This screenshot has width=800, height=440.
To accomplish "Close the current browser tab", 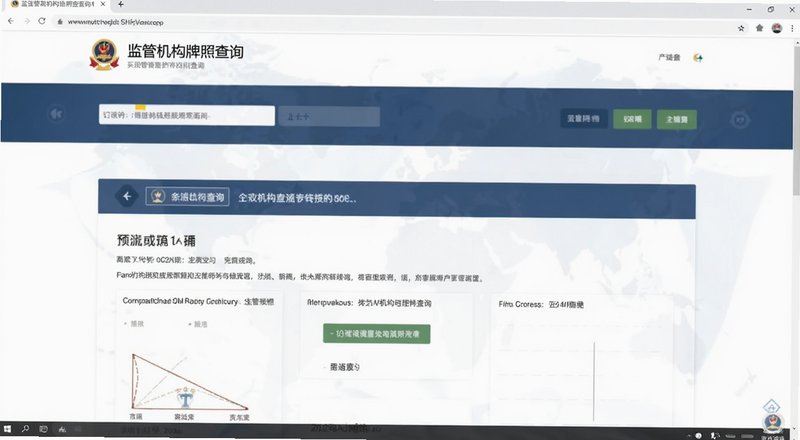I will click(103, 4).
